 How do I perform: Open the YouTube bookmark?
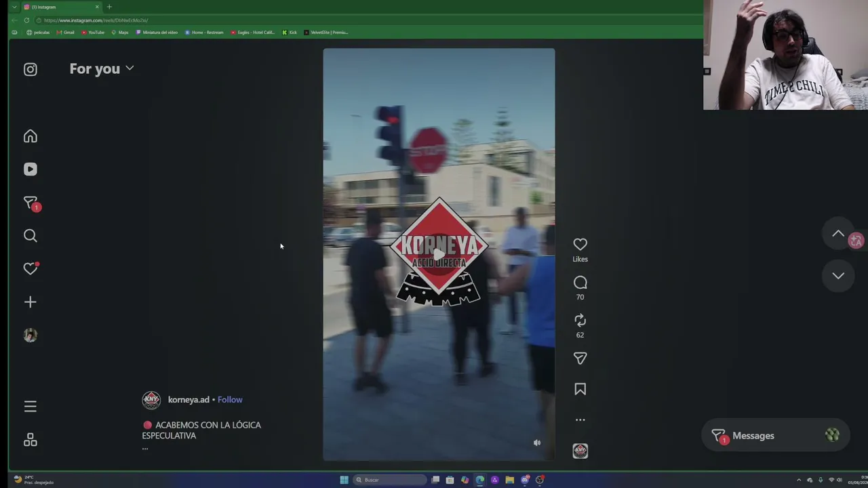coord(93,33)
